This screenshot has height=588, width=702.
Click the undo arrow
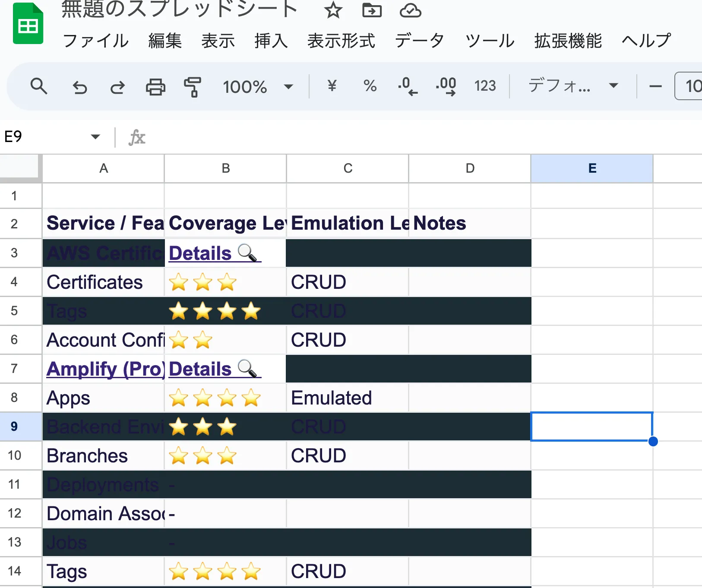80,87
